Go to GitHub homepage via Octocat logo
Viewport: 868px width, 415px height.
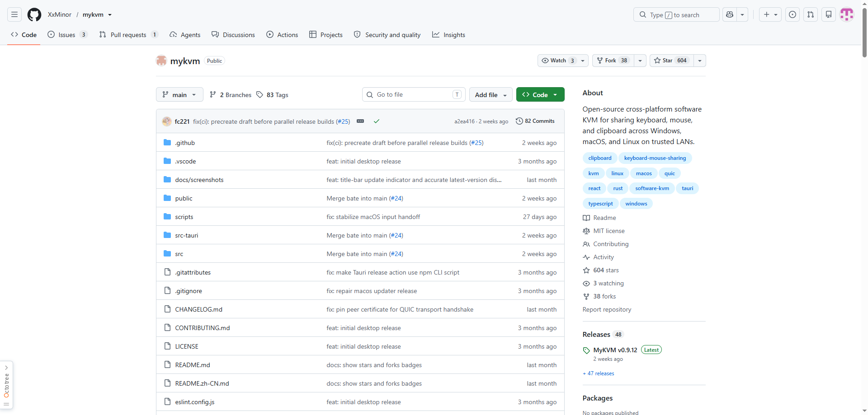[34, 15]
